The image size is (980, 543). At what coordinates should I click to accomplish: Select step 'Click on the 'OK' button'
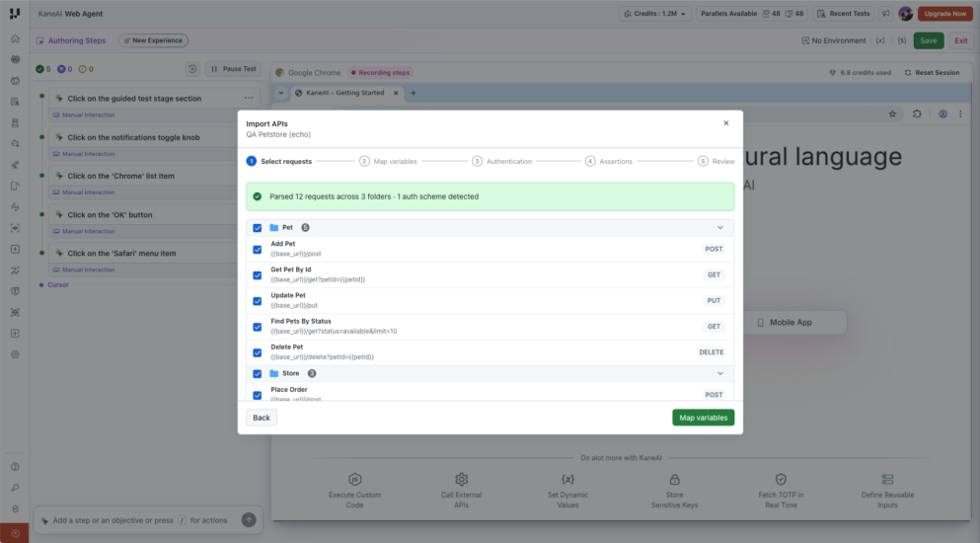pyautogui.click(x=110, y=214)
